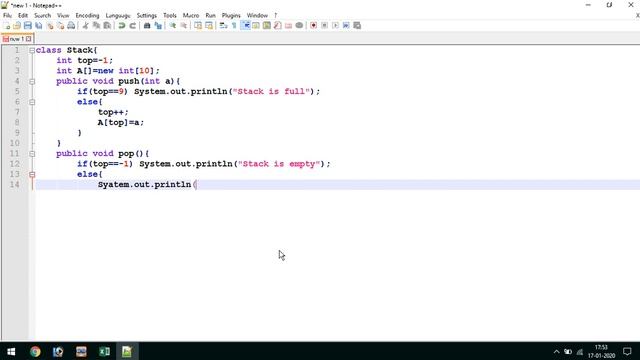Open the Encoding menu

click(87, 16)
